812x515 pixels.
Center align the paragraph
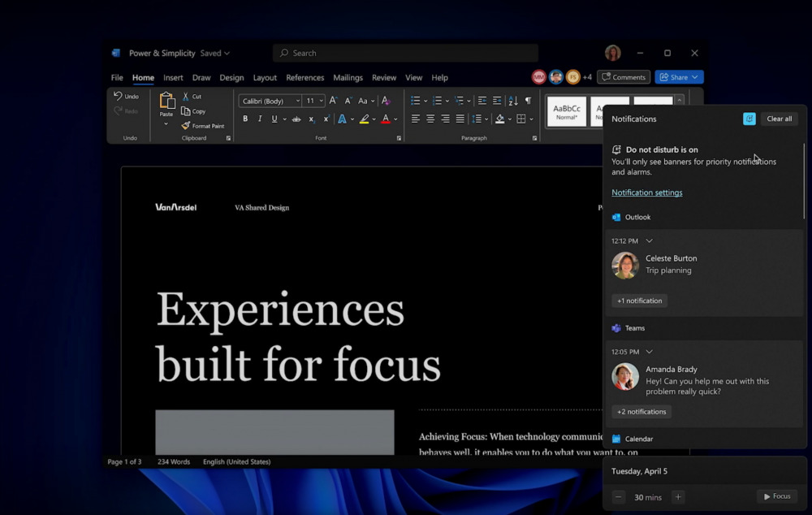click(x=430, y=118)
